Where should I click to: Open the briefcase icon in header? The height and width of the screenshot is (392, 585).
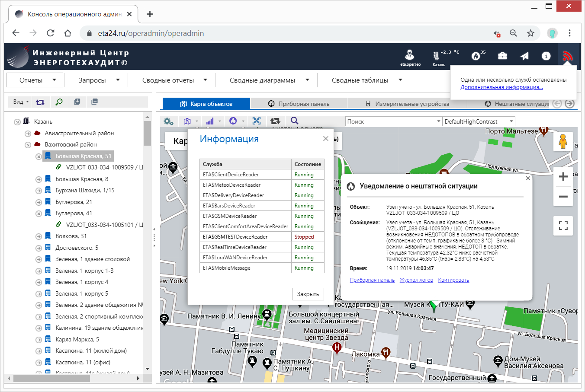coord(502,56)
